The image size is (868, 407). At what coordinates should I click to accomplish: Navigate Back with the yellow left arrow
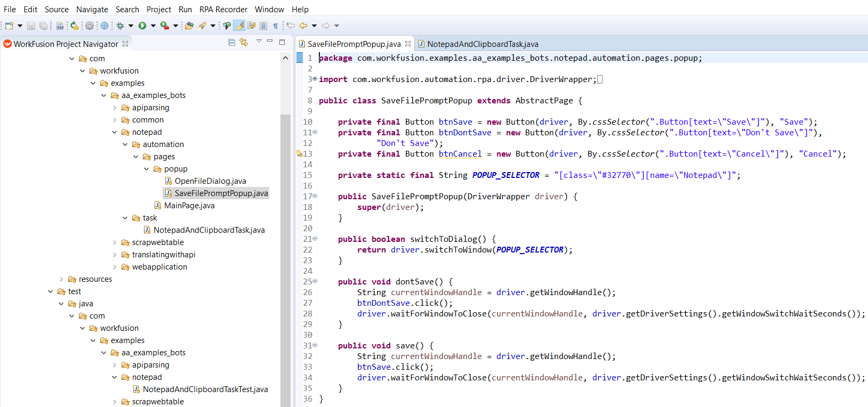coord(303,26)
